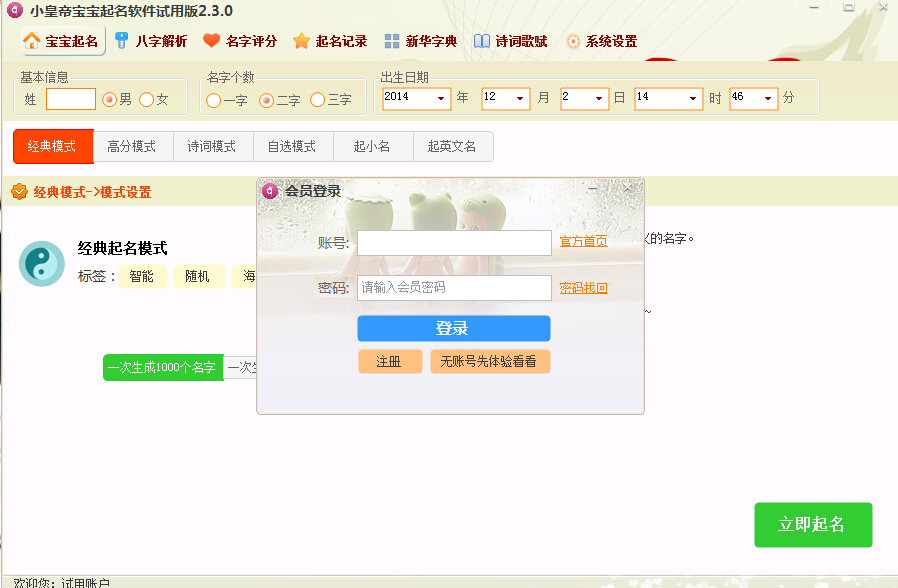
Task: Click the 宝宝起名 house icon
Action: tap(32, 41)
